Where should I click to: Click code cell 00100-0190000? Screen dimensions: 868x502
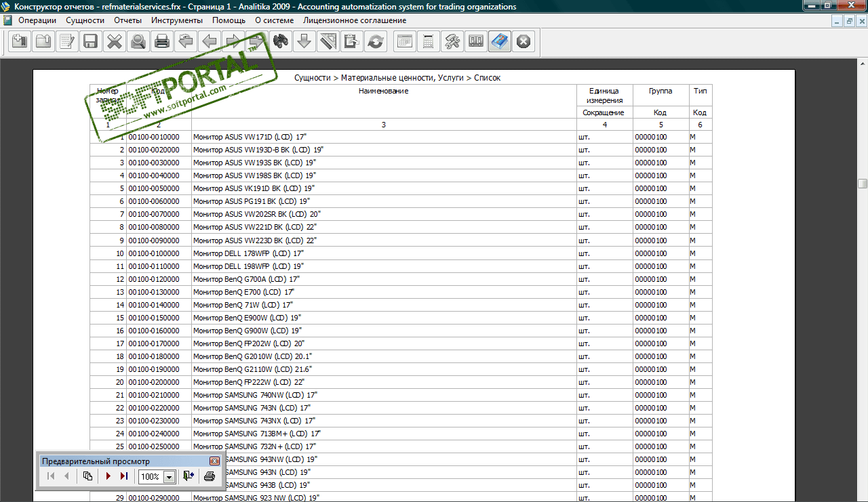click(159, 369)
